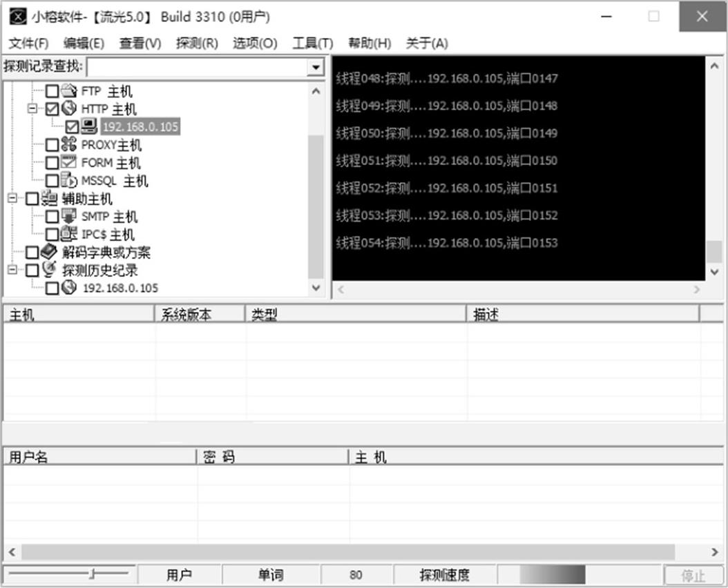
Task: Click the FORM 主机 icon
Action: point(68,162)
